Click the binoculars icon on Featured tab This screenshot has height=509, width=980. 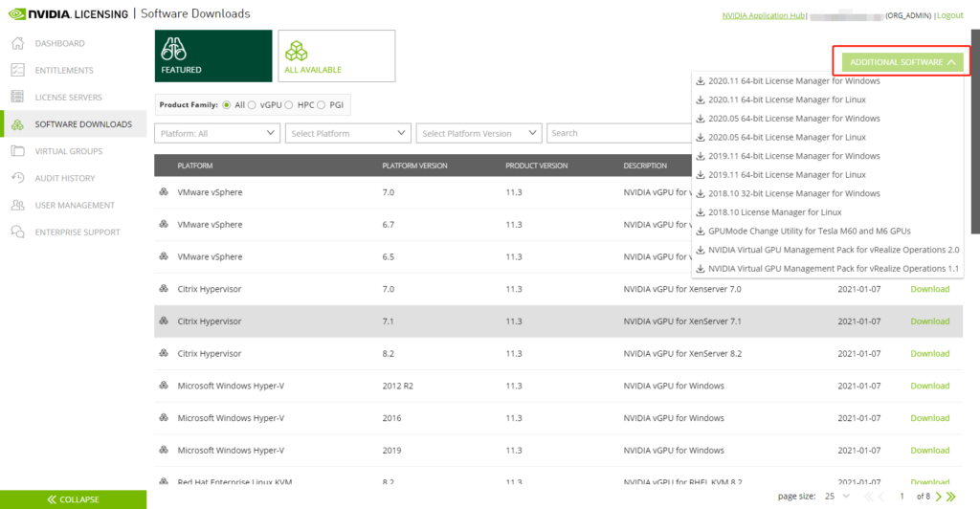coord(174,49)
